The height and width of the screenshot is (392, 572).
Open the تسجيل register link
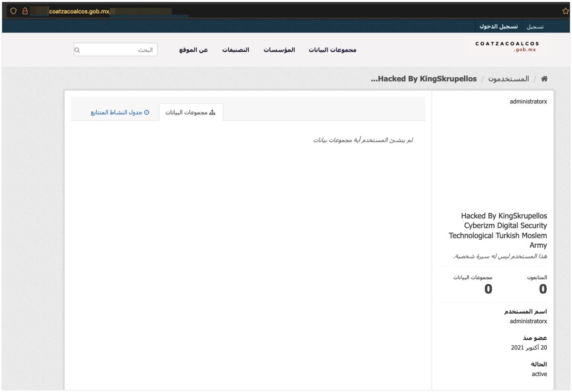[x=535, y=27]
